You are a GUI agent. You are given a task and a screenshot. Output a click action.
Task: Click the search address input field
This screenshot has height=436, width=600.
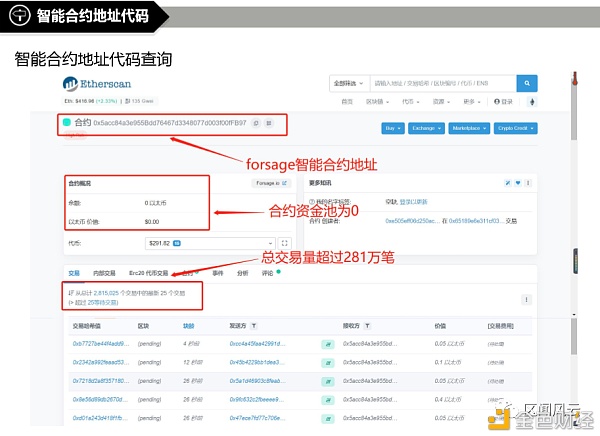[443, 83]
